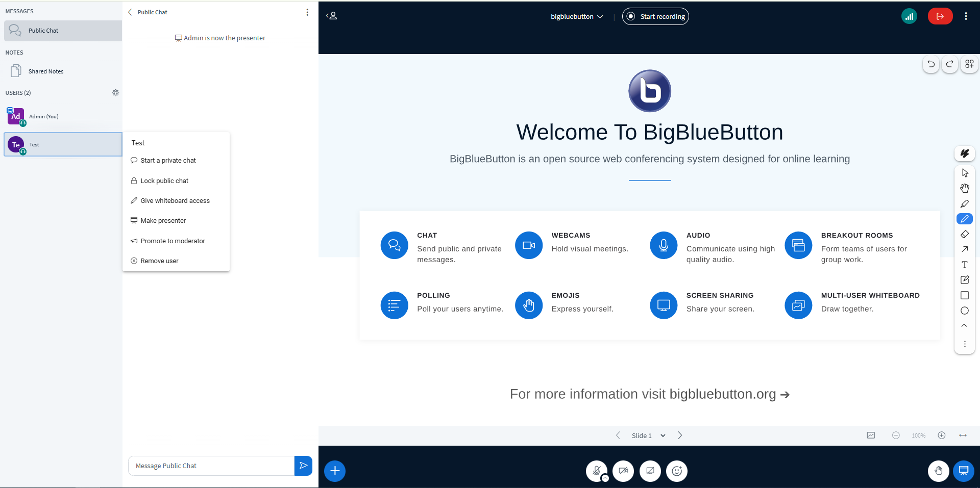Select the whiteboard Eraser tool

[x=965, y=234]
